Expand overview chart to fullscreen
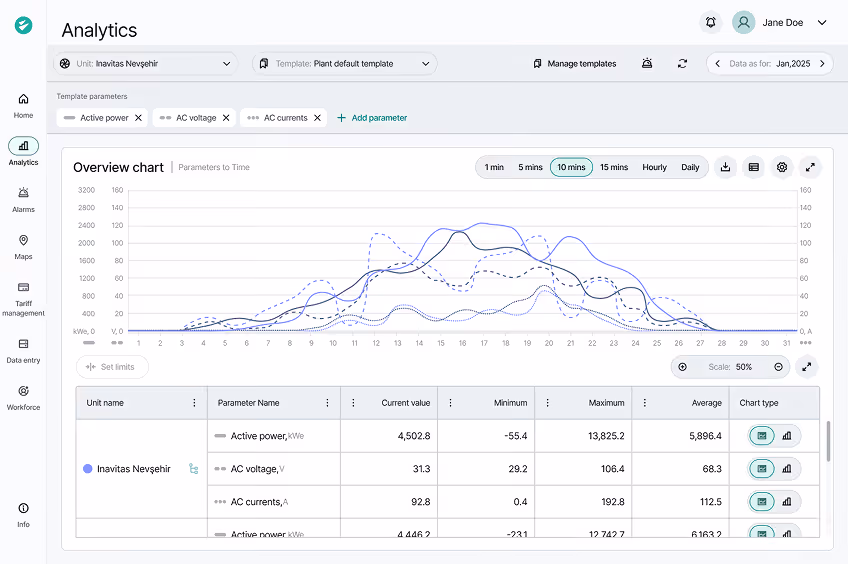 (810, 167)
